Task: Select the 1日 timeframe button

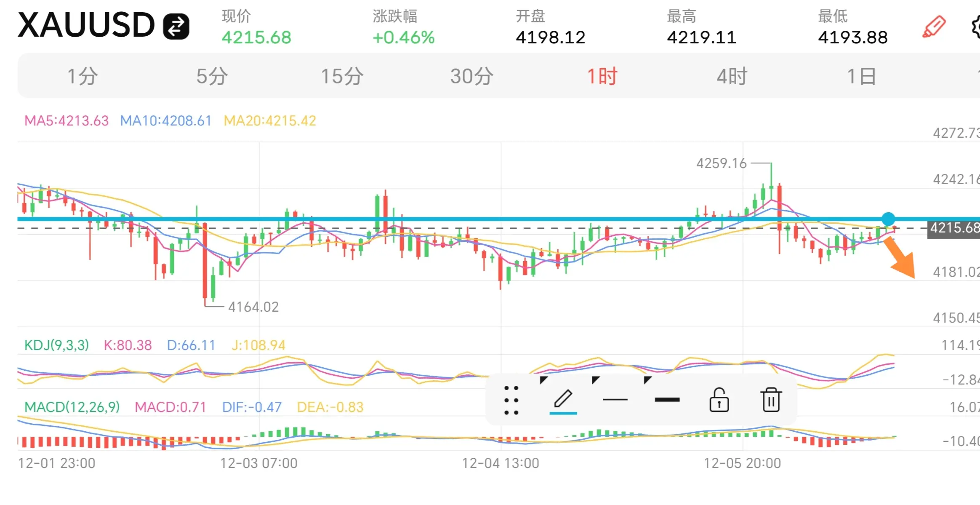Action: point(861,76)
